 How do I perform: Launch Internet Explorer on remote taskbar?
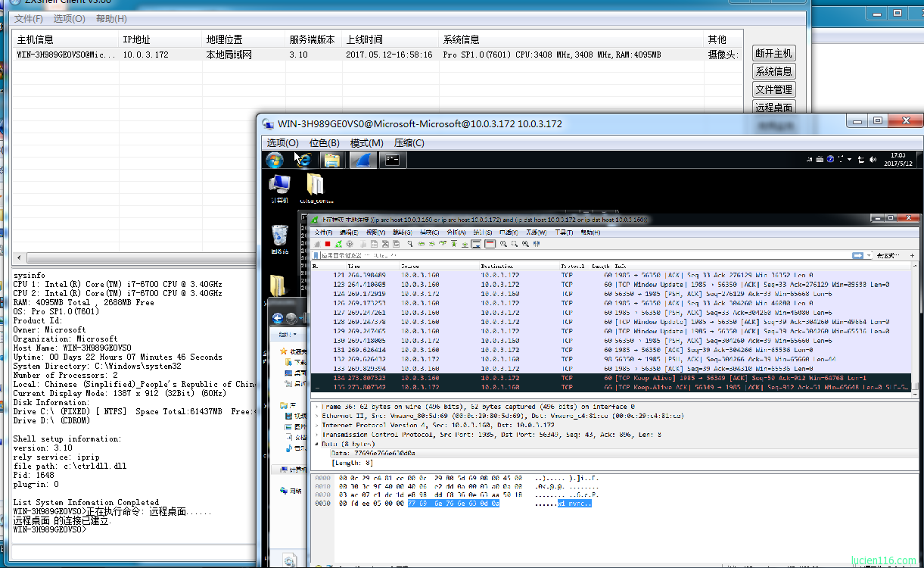pos(303,160)
